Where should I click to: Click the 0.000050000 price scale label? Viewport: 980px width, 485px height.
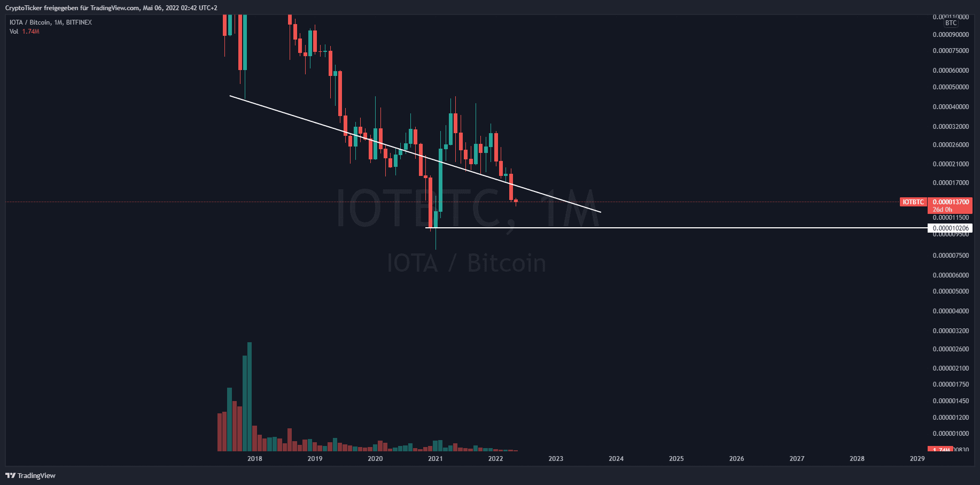pos(951,87)
